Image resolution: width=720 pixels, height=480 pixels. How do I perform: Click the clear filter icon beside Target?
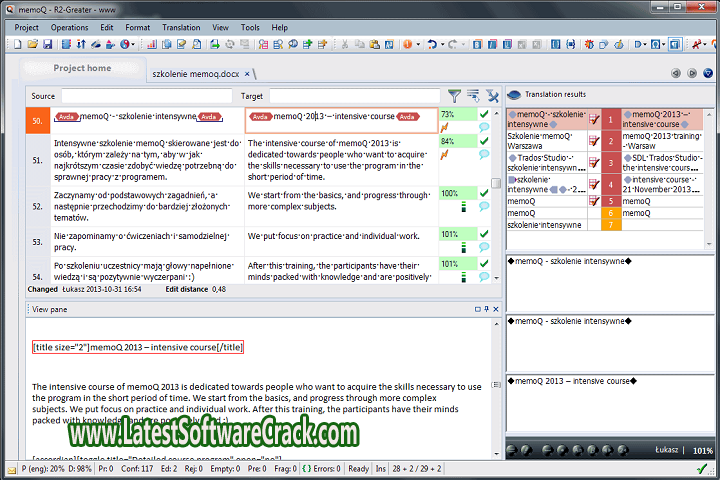(x=492, y=96)
